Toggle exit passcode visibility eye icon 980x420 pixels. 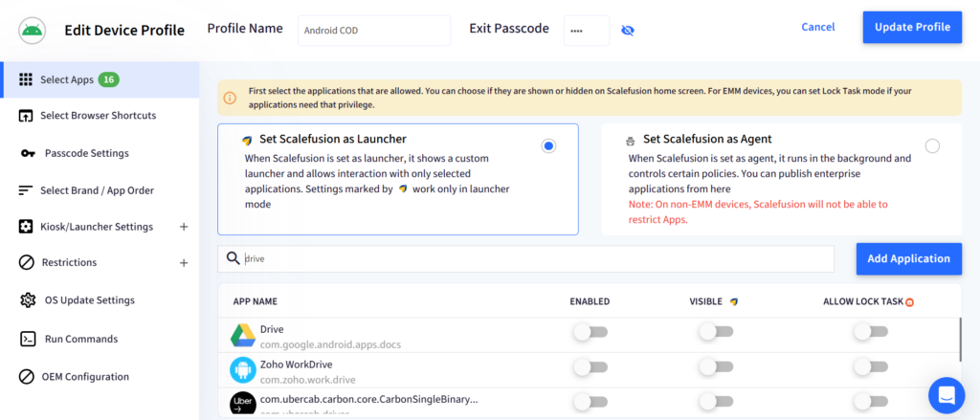click(x=628, y=30)
